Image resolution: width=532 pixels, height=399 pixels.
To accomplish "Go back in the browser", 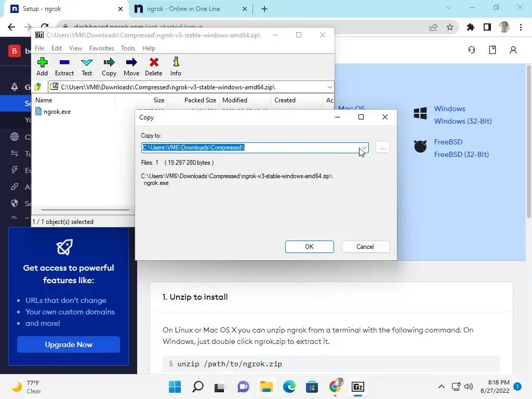I will (11, 27).
